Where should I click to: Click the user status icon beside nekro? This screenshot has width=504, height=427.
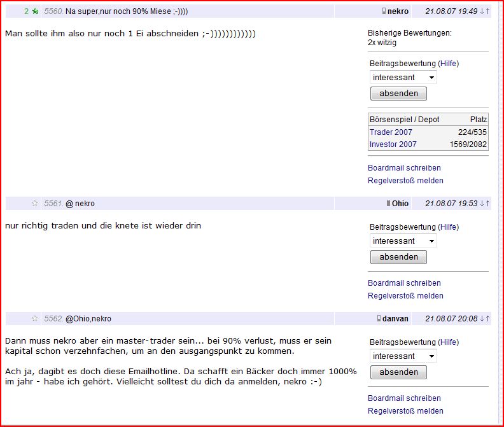point(384,11)
